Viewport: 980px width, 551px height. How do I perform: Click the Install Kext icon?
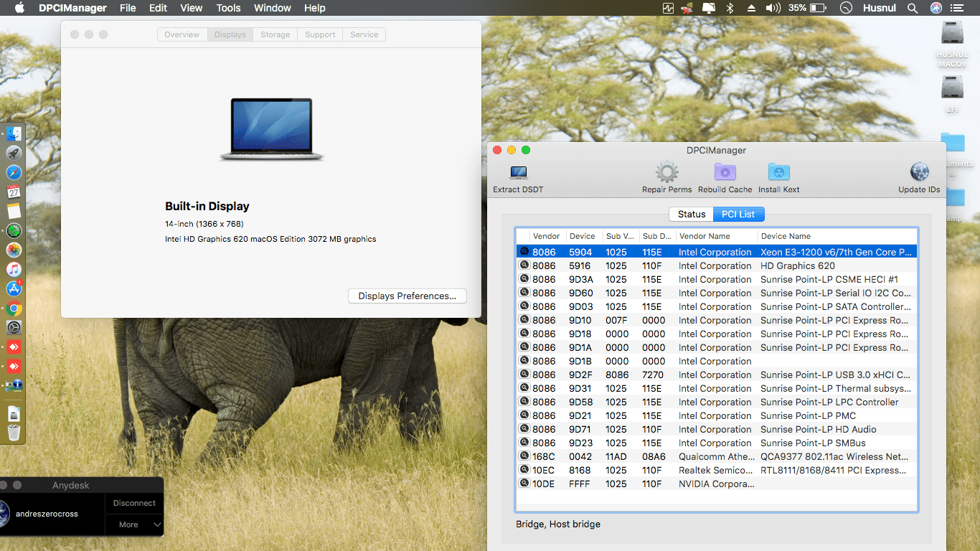(x=778, y=173)
